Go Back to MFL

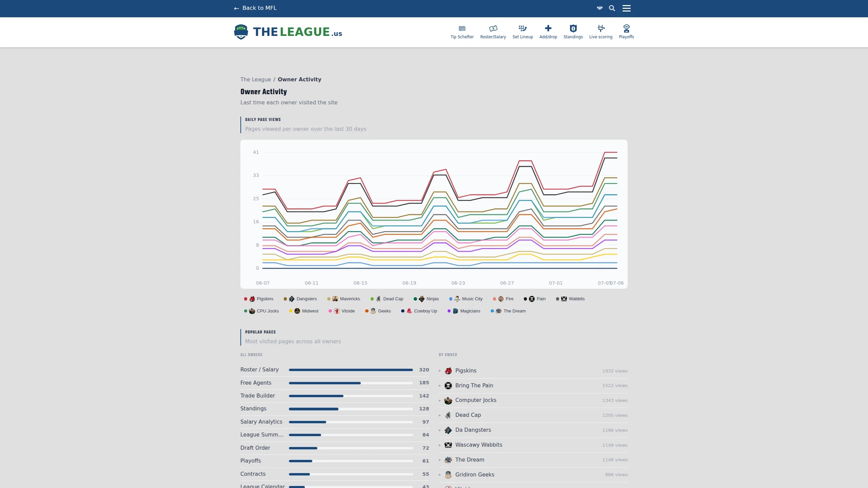(255, 8)
